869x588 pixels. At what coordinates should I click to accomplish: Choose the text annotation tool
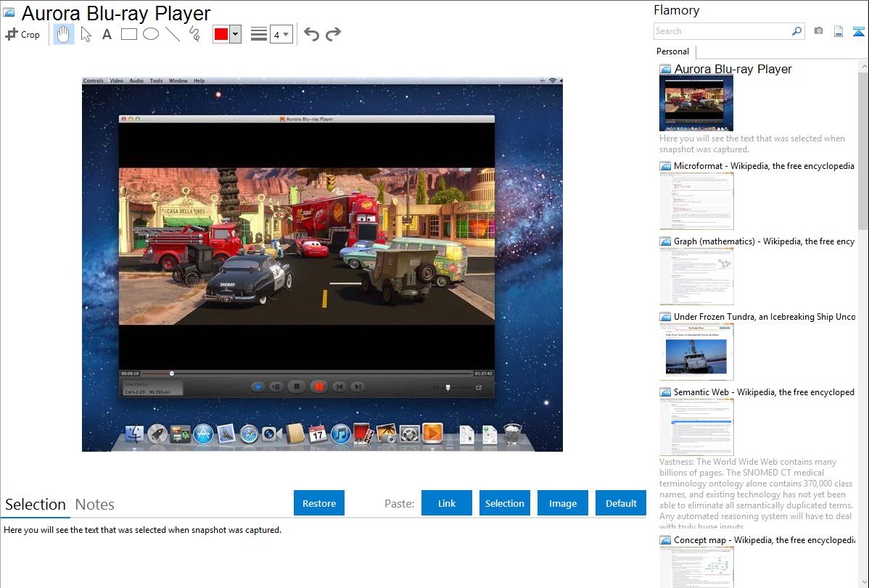pyautogui.click(x=107, y=34)
